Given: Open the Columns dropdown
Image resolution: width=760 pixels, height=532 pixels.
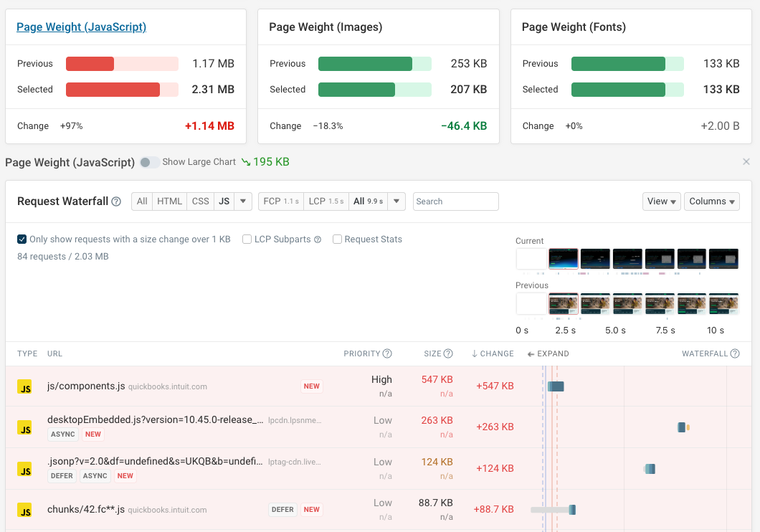Looking at the screenshot, I should pos(711,201).
